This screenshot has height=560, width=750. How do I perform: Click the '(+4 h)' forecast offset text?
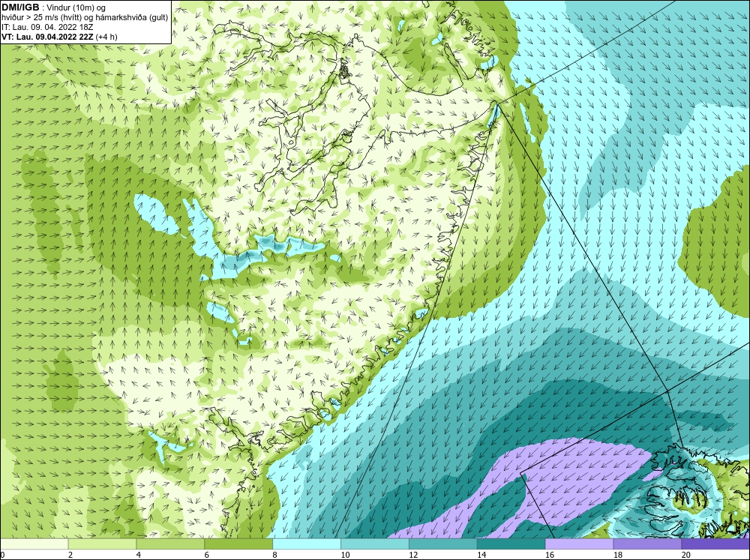[106, 37]
